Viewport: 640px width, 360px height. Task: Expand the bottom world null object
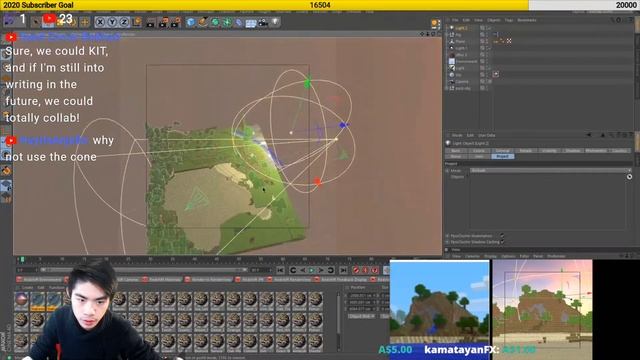point(447,88)
